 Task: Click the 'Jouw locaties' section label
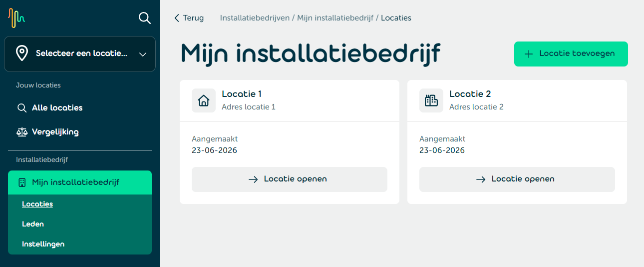[x=38, y=85]
